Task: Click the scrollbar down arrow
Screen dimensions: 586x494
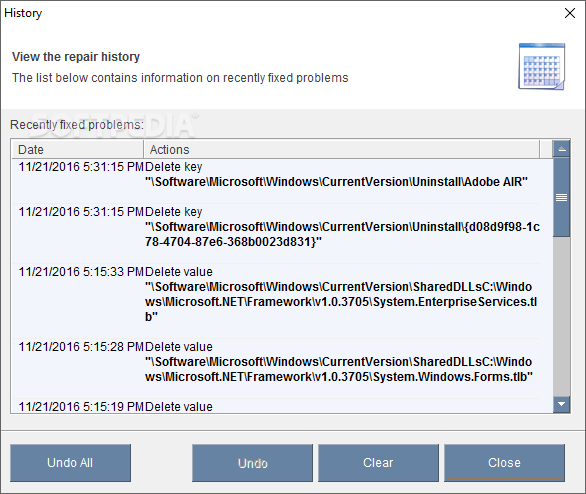Action: coord(561,404)
